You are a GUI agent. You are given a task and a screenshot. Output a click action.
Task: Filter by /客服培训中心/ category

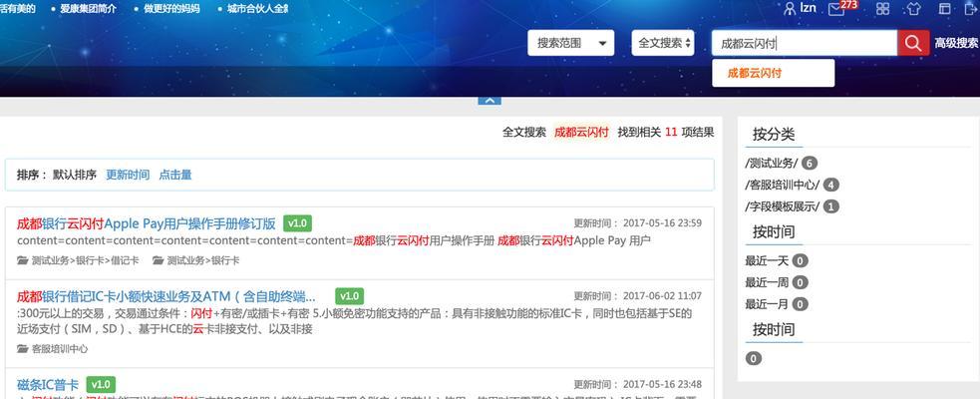782,185
